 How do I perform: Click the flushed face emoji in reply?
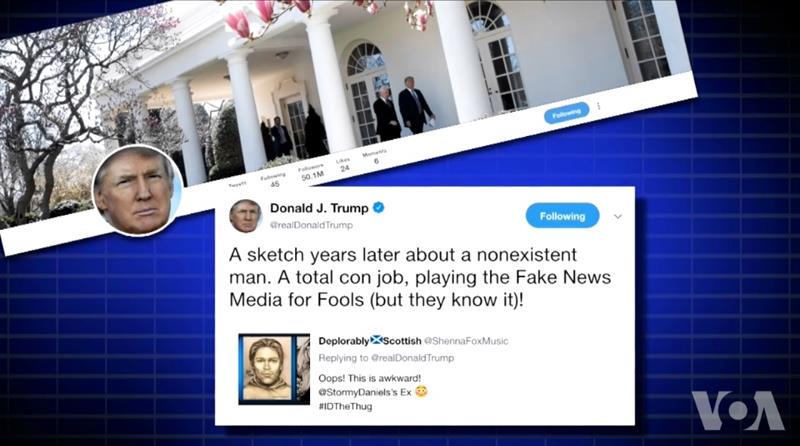[421, 391]
